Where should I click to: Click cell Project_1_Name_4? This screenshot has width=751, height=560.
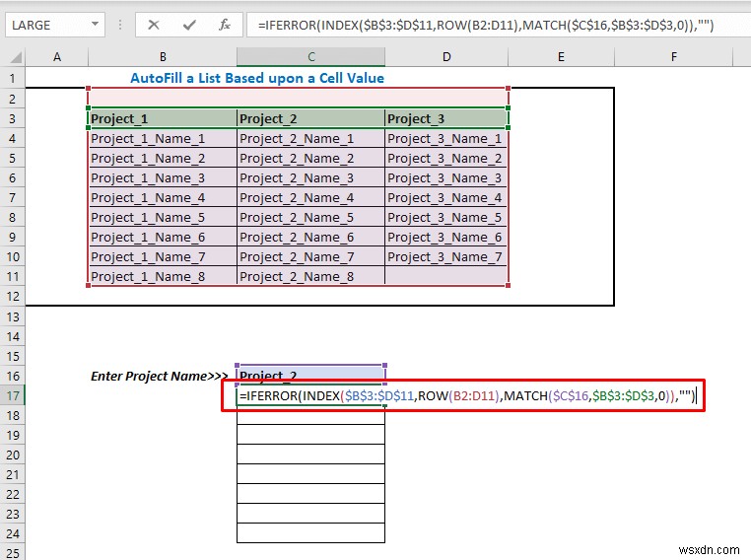(163, 197)
